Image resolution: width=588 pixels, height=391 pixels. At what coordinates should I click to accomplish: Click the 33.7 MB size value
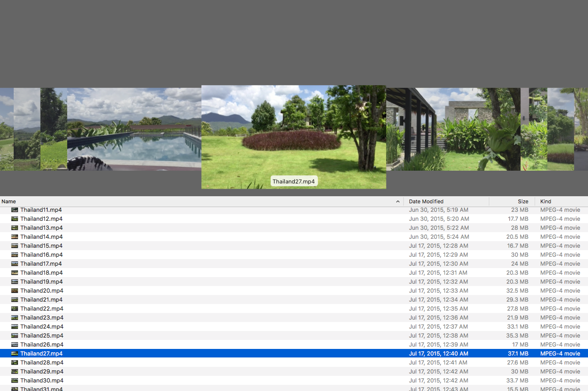click(x=518, y=381)
